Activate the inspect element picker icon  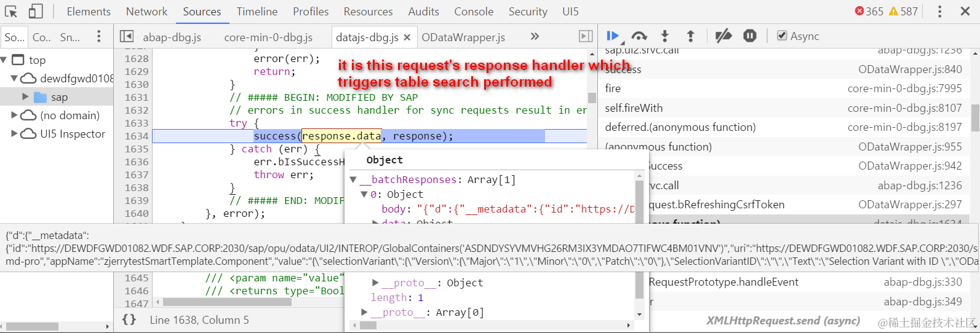coord(12,11)
